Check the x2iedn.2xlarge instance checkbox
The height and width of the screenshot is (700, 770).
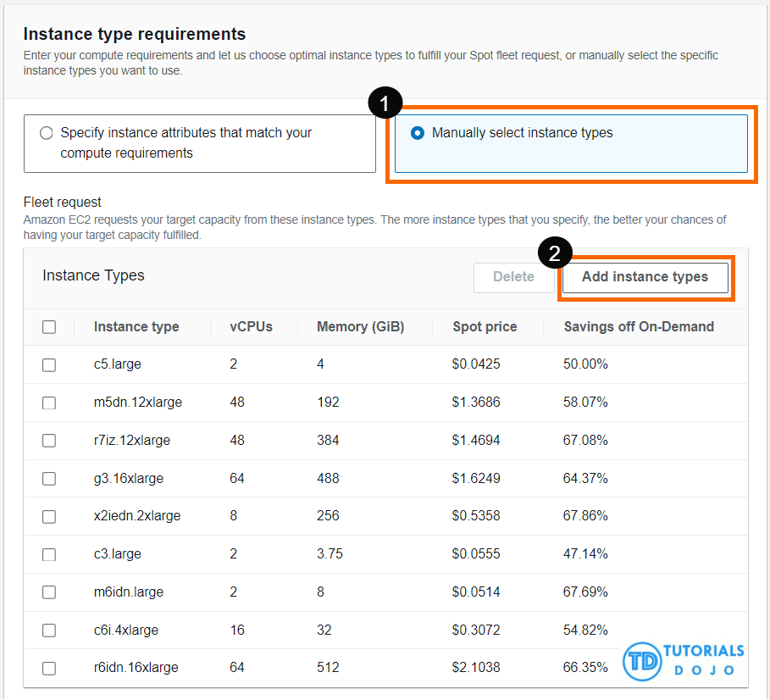[x=49, y=516]
